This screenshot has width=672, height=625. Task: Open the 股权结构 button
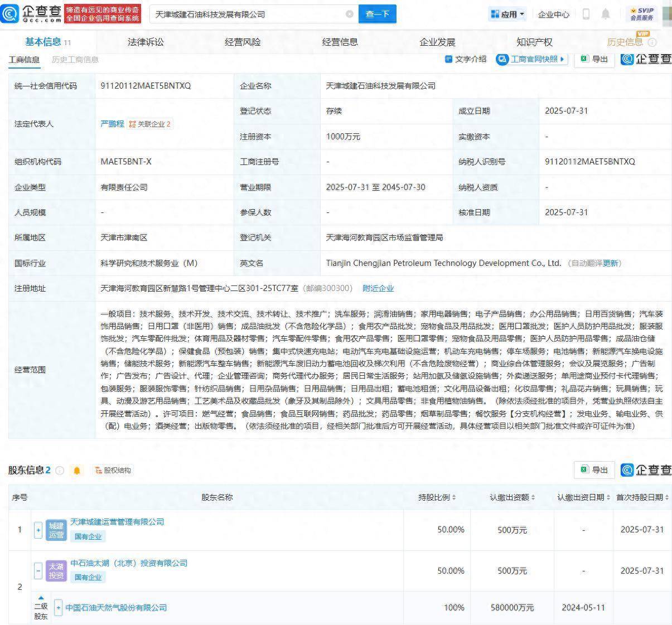[x=113, y=471]
